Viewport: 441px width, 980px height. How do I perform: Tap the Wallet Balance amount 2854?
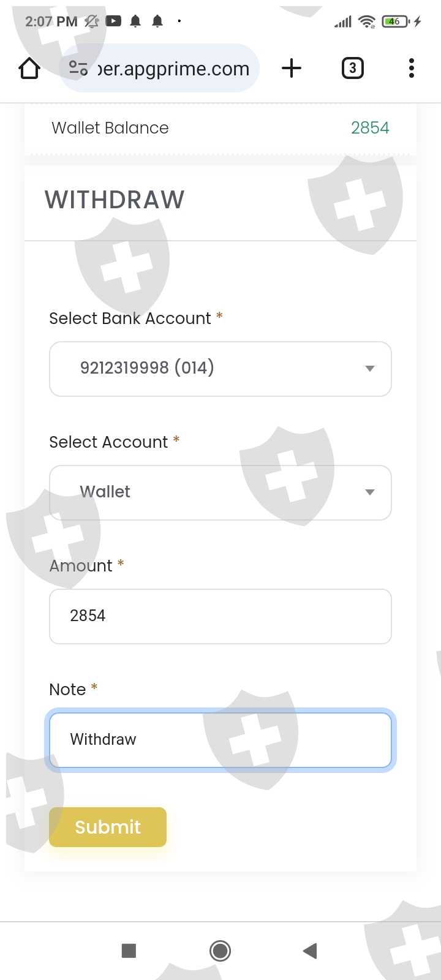coord(370,128)
